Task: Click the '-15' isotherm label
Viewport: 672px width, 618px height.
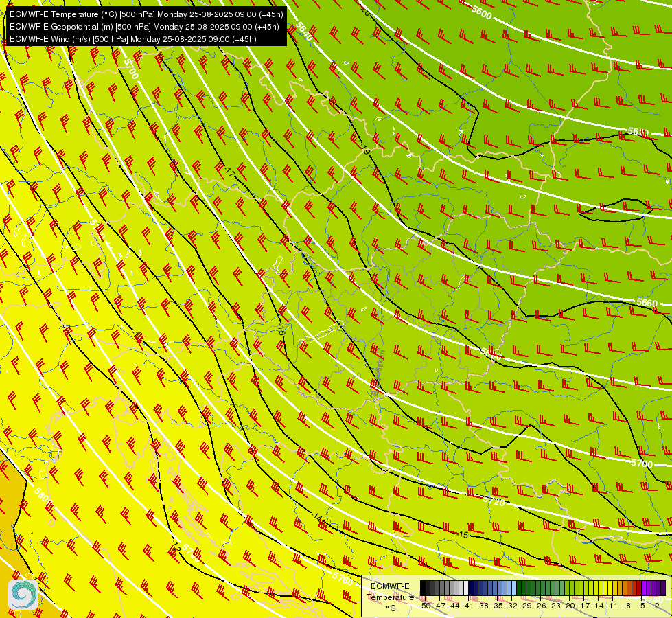Action: [x=463, y=535]
